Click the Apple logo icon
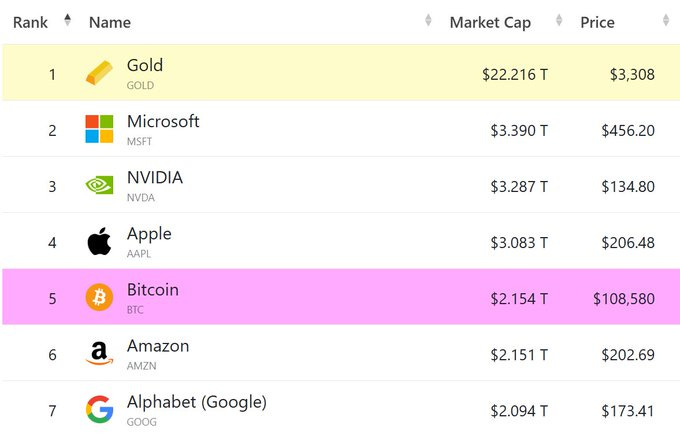Image resolution: width=680 pixels, height=436 pixels. click(x=99, y=241)
